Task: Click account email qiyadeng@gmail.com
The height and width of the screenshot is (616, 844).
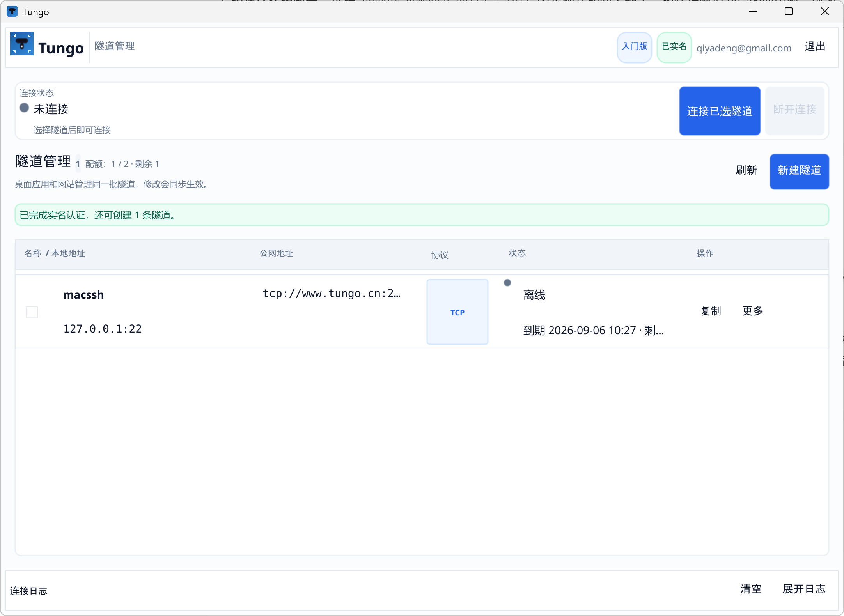Action: tap(744, 48)
